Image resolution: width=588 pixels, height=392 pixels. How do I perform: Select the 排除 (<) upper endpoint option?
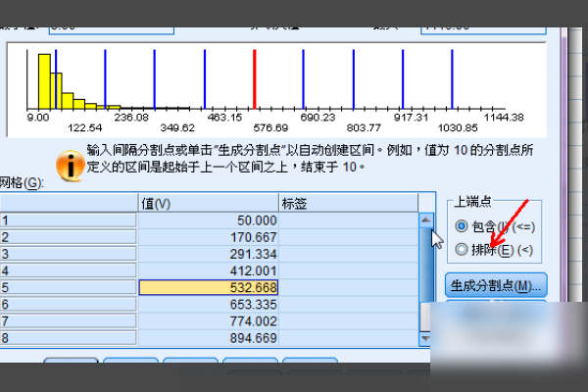click(462, 250)
